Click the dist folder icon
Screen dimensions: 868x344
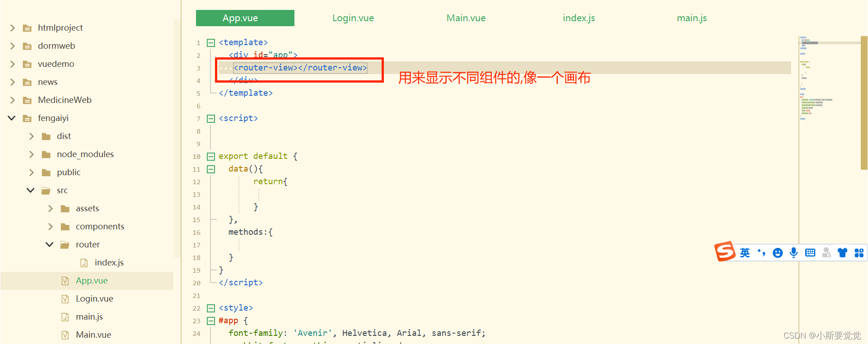(46, 136)
